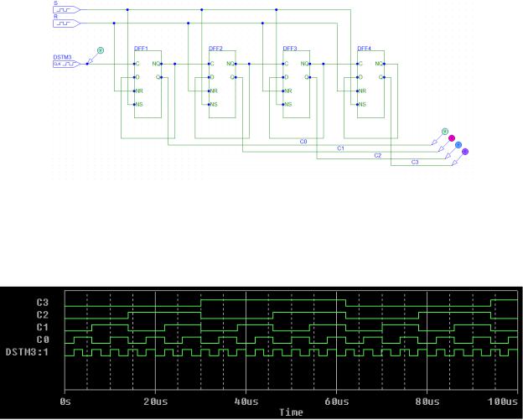The height and width of the screenshot is (420, 523).
Task: Select the C1 net label on schematic
Action: [x=340, y=148]
